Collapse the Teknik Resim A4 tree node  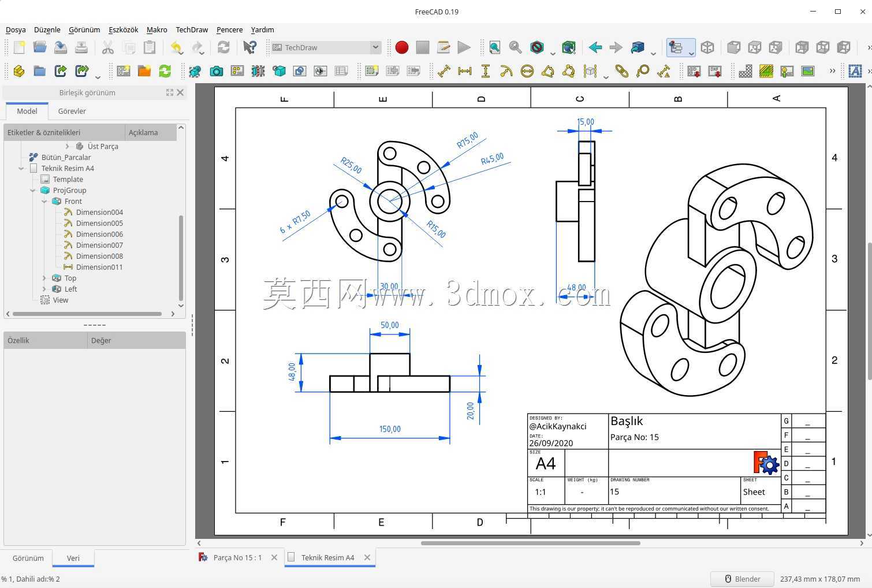[21, 168]
